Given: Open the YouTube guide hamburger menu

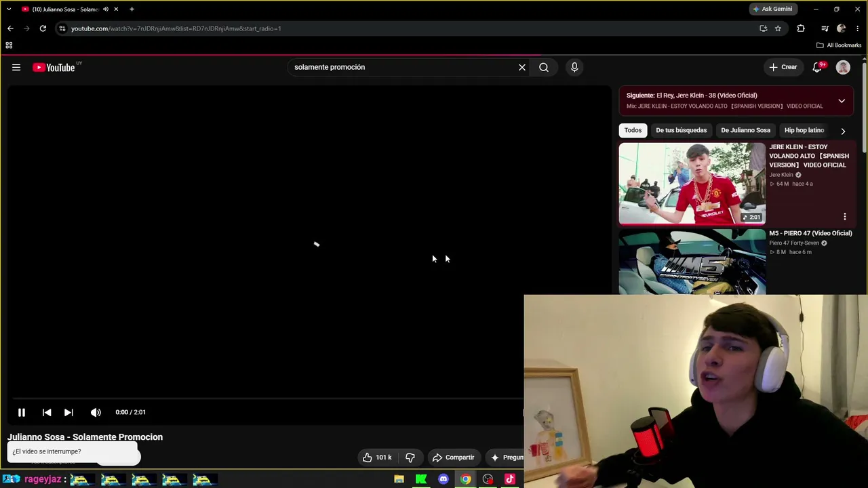Looking at the screenshot, I should [x=16, y=67].
